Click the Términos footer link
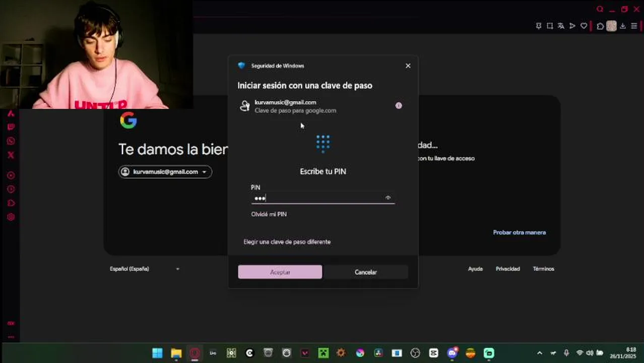Viewport: 644px width, 363px height. pyautogui.click(x=543, y=269)
